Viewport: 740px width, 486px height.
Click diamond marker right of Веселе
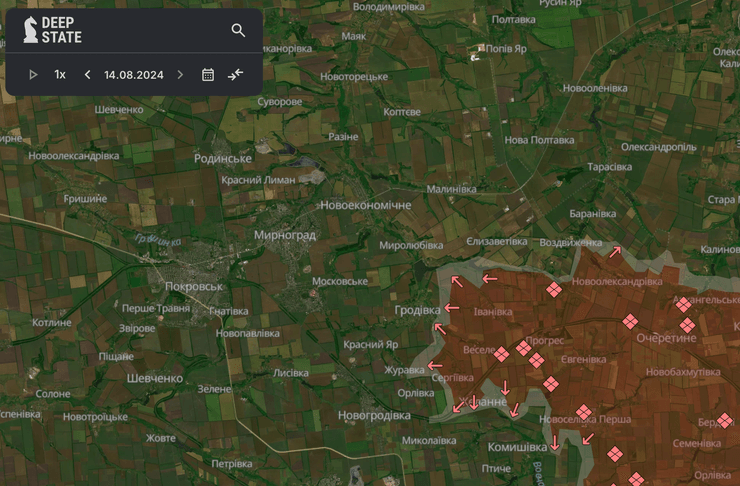[x=502, y=354]
